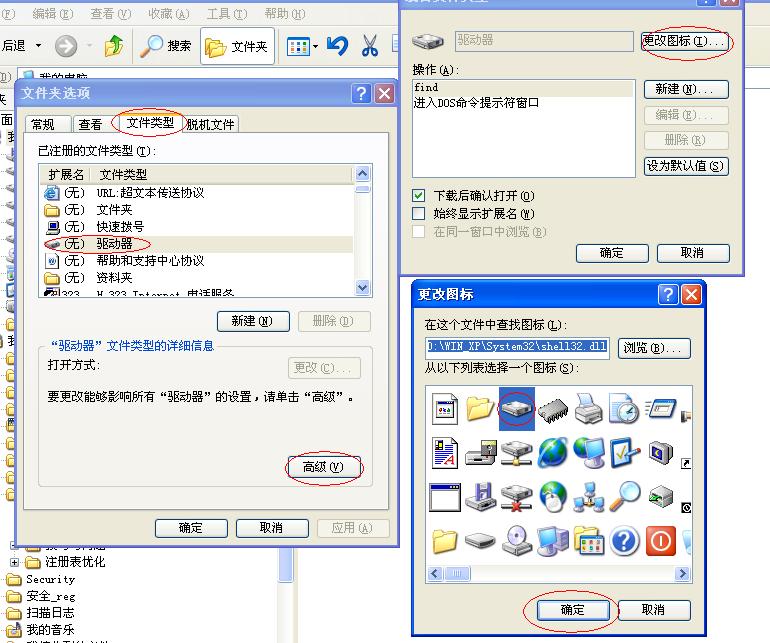Open the 工具(T) menu
Viewport: 770px width, 643px height.
226,14
